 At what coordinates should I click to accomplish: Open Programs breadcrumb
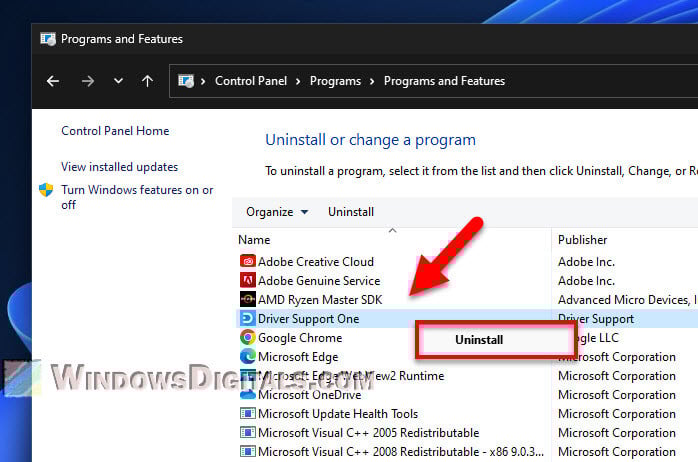pyautogui.click(x=335, y=81)
